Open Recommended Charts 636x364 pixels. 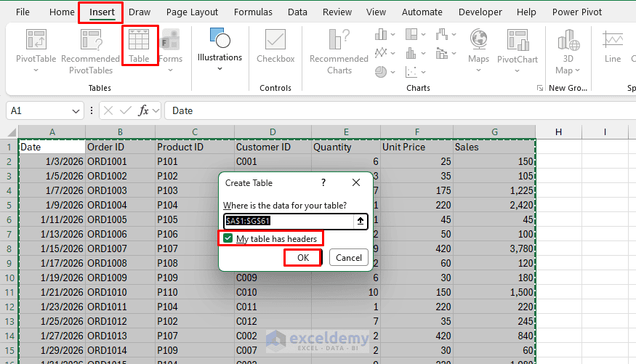[339, 51]
